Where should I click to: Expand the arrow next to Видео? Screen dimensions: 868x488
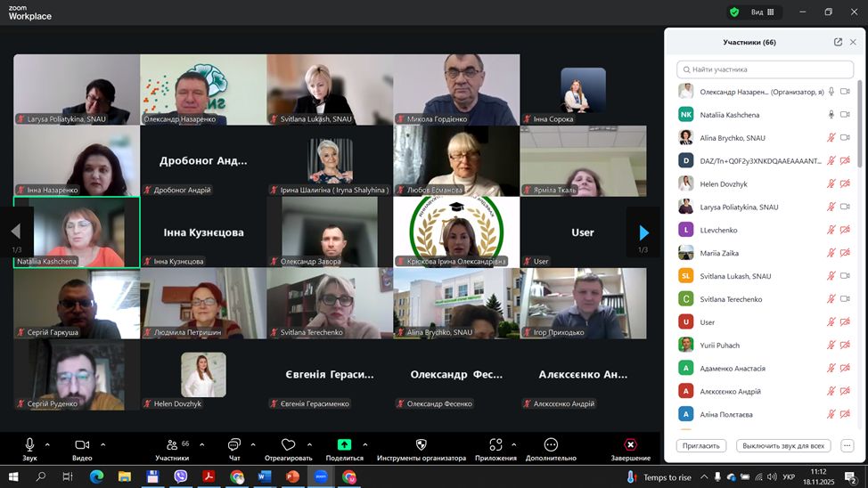(102, 444)
